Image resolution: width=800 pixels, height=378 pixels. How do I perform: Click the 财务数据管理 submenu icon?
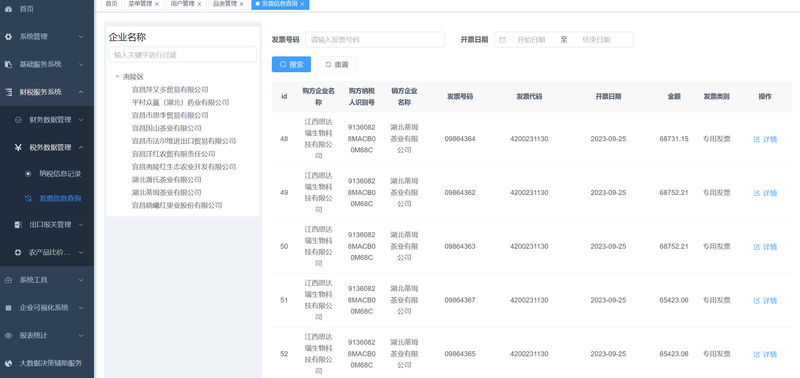click(x=18, y=120)
